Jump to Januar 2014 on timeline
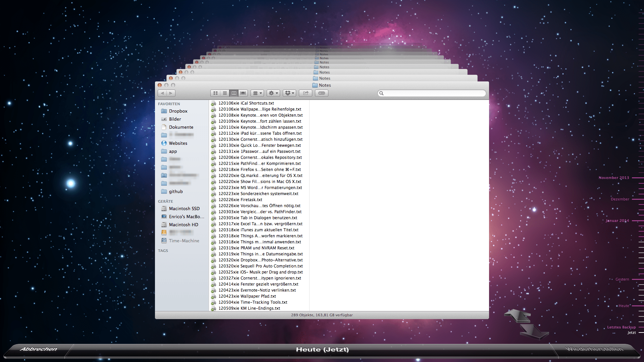 point(617,221)
